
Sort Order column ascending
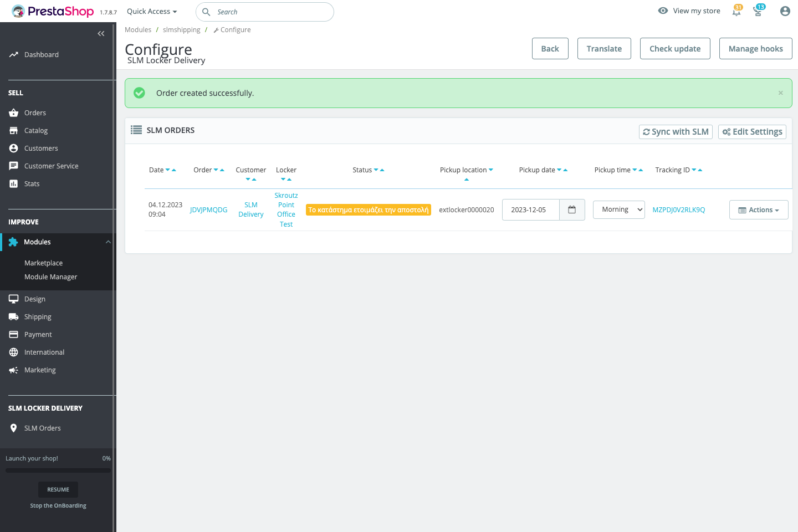tap(222, 170)
